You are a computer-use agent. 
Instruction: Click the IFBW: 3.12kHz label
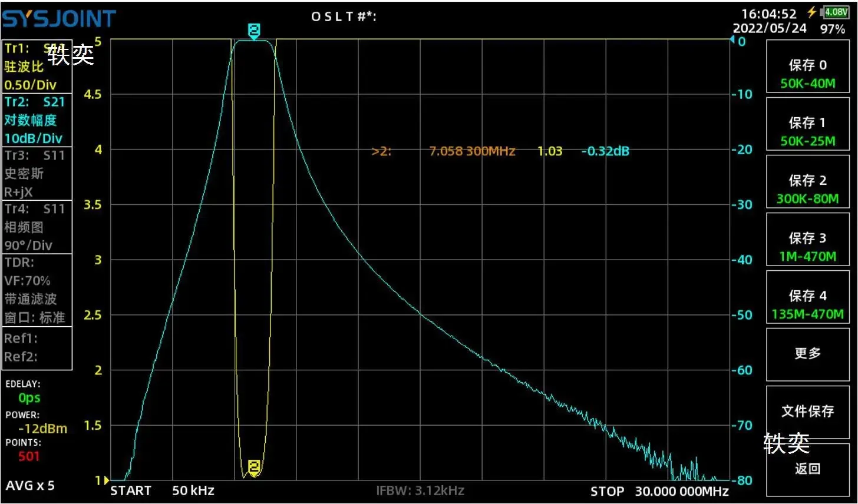pos(420,490)
